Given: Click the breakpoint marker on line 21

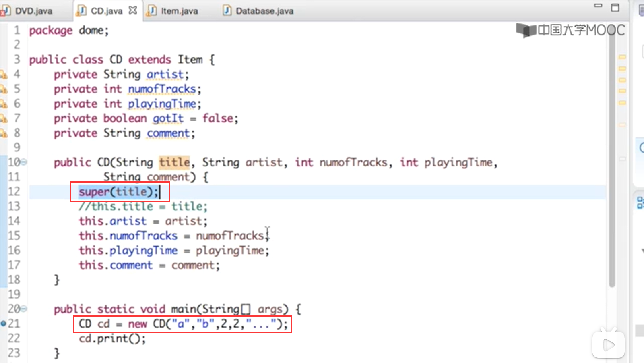Looking at the screenshot, I should click(3, 324).
